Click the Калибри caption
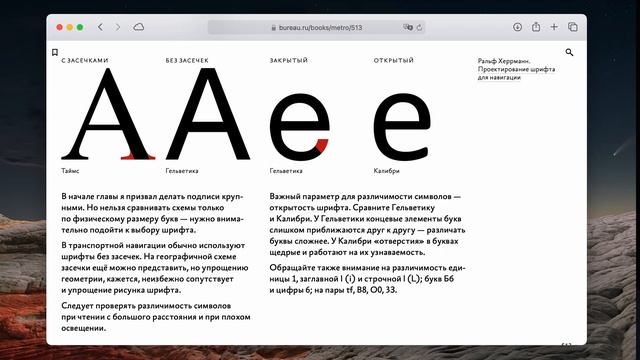The image size is (640, 360). point(387,171)
